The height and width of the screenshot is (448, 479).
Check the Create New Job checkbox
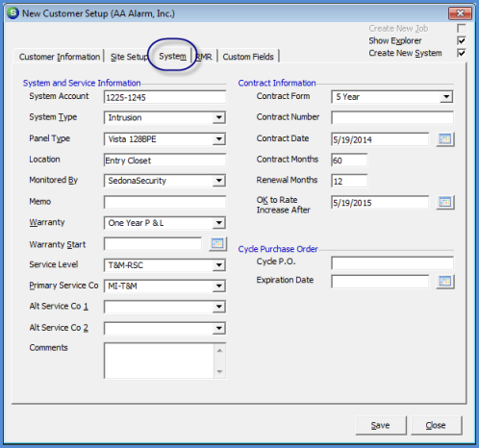pos(462,29)
